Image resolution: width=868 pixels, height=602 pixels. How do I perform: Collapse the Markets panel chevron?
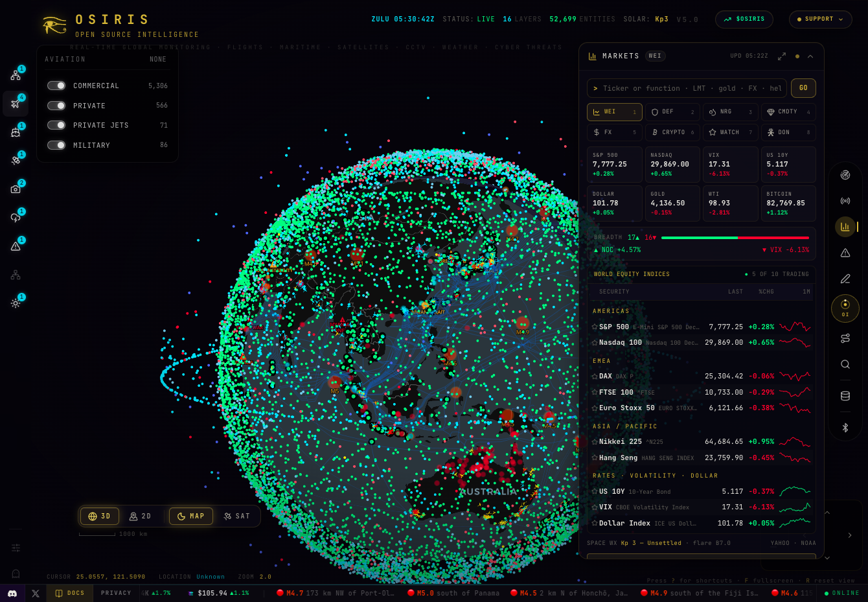tap(810, 56)
